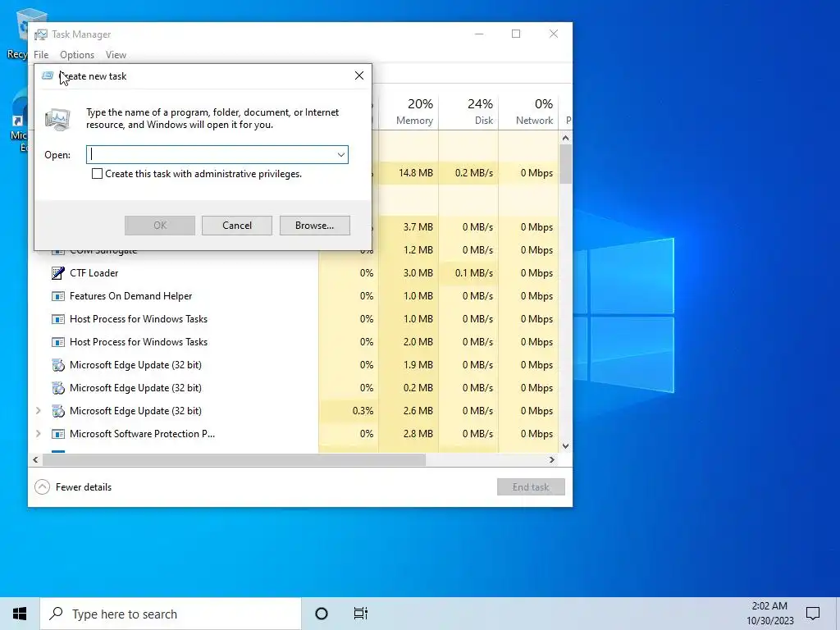Sort by the Network column header
Image resolution: width=840 pixels, height=630 pixels.
coord(529,112)
